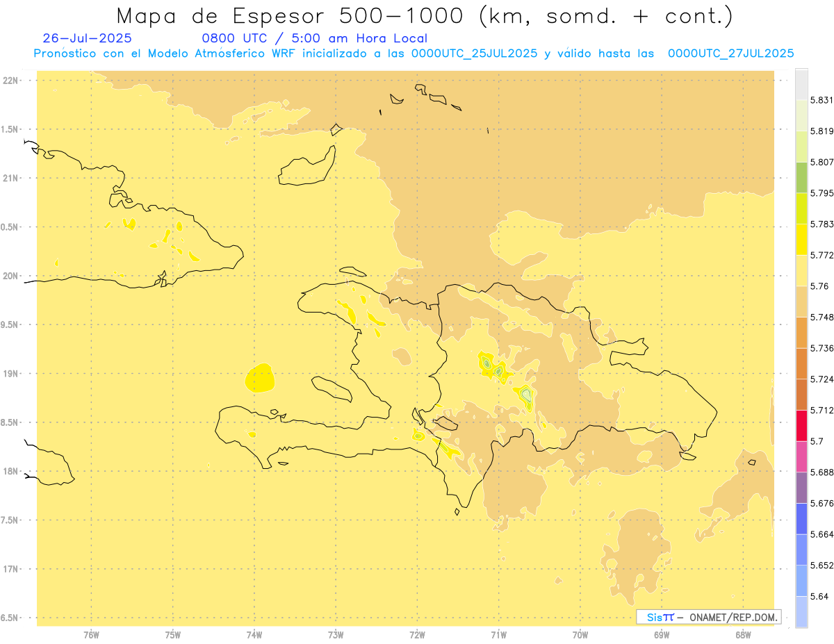Click the 5.795 legend value
The image size is (834, 644).
point(822,193)
